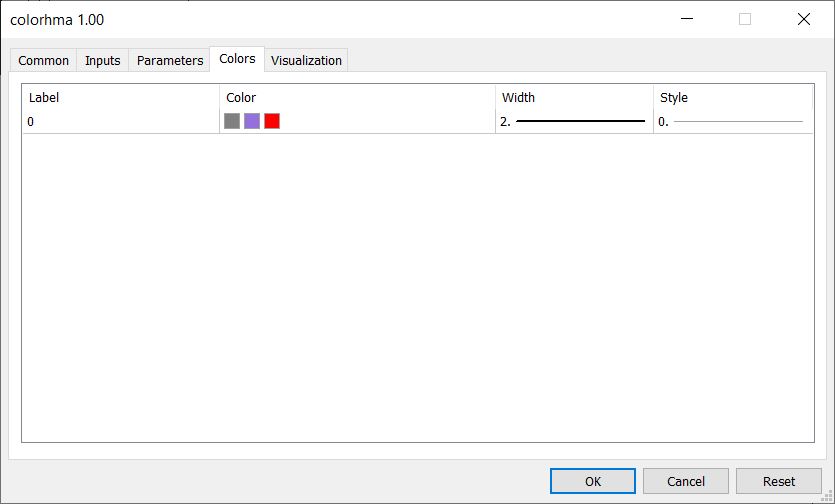This screenshot has height=504, width=835.
Task: Open the Inputs tab
Action: 103,60
